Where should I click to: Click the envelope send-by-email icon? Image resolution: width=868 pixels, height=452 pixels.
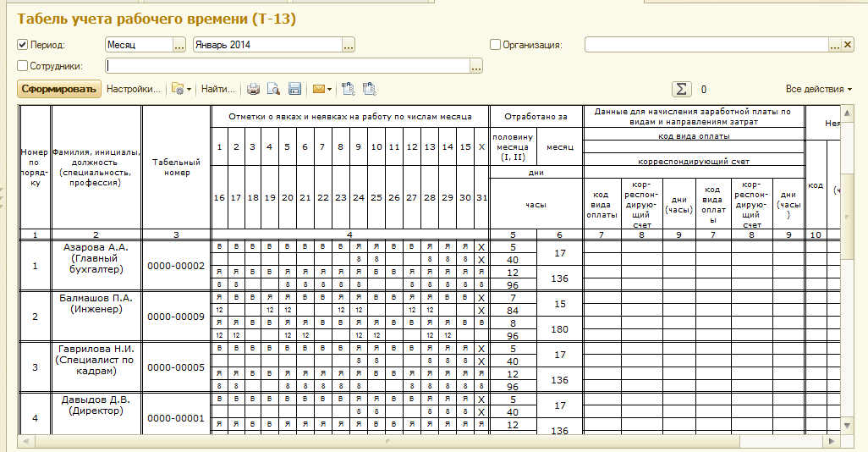pyautogui.click(x=319, y=89)
